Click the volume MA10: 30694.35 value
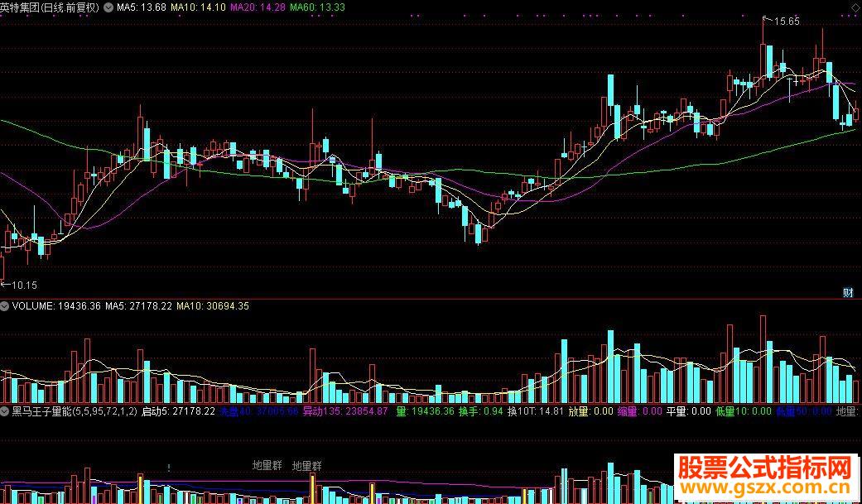Image resolution: width=862 pixels, height=504 pixels. point(213,306)
